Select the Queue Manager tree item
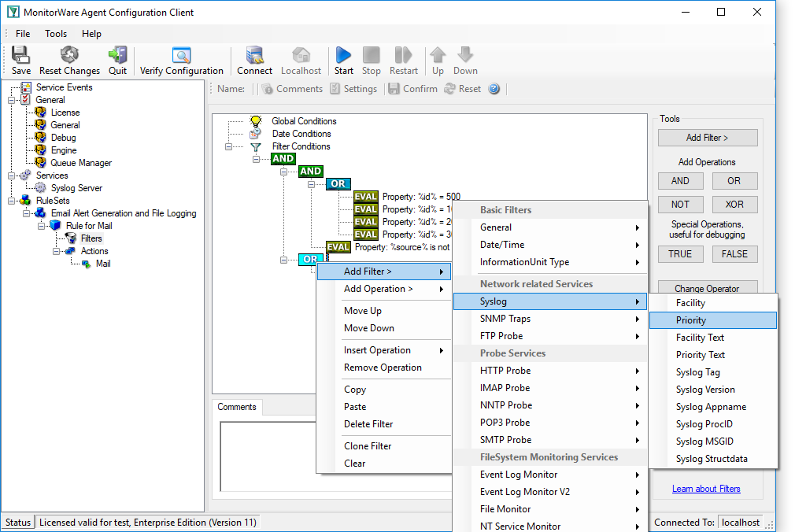The height and width of the screenshot is (532, 795). tap(81, 163)
